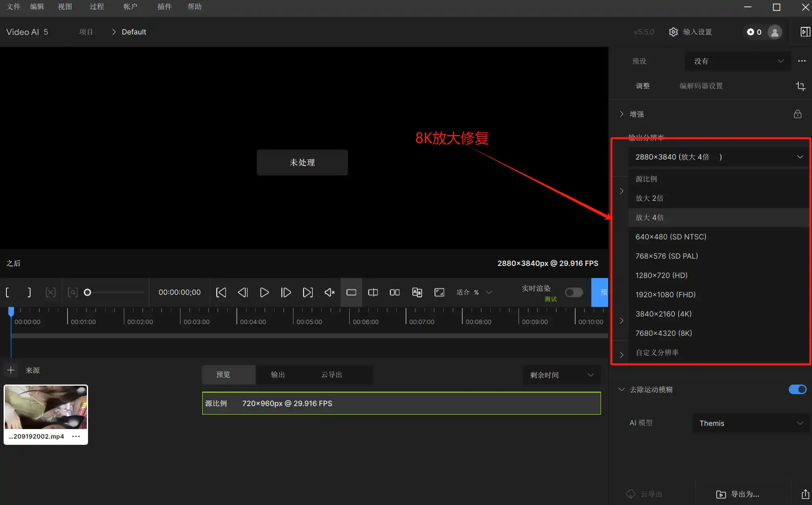Image resolution: width=812 pixels, height=505 pixels.
Task: Open the 插件 menu
Action: 164,7
